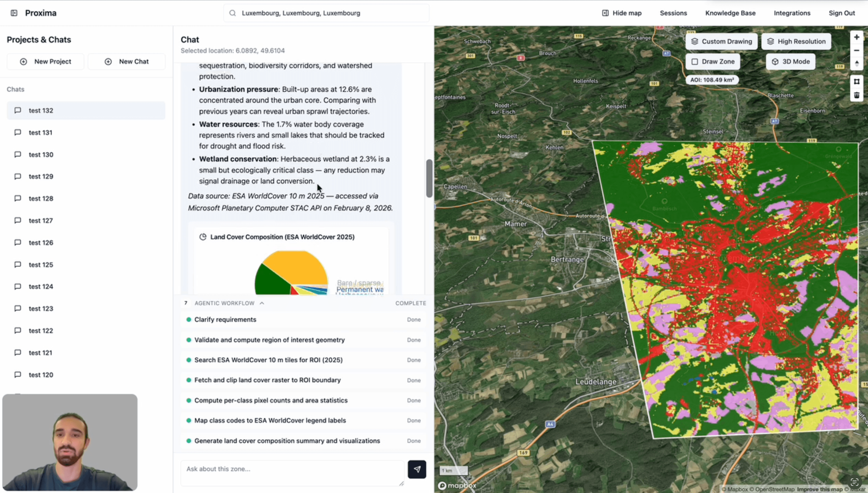The image size is (868, 493).
Task: Zoom in on the map with the plus icon
Action: (x=857, y=37)
